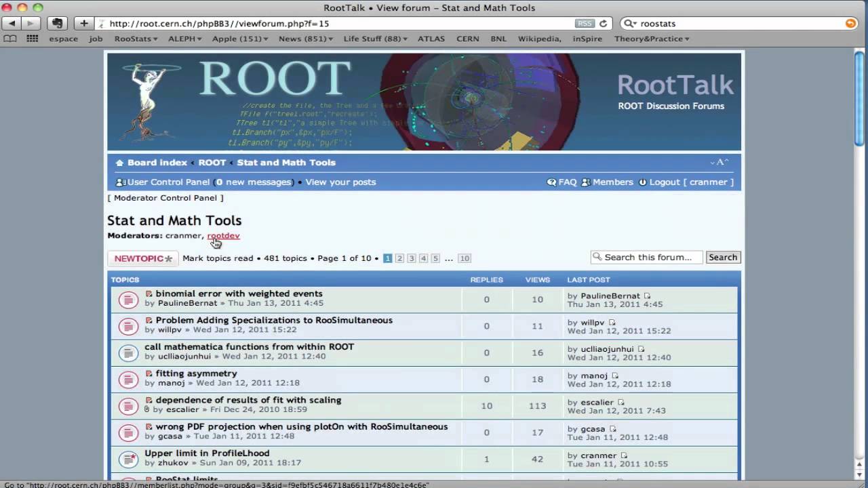
Task: Open the Members link
Action: tap(613, 182)
